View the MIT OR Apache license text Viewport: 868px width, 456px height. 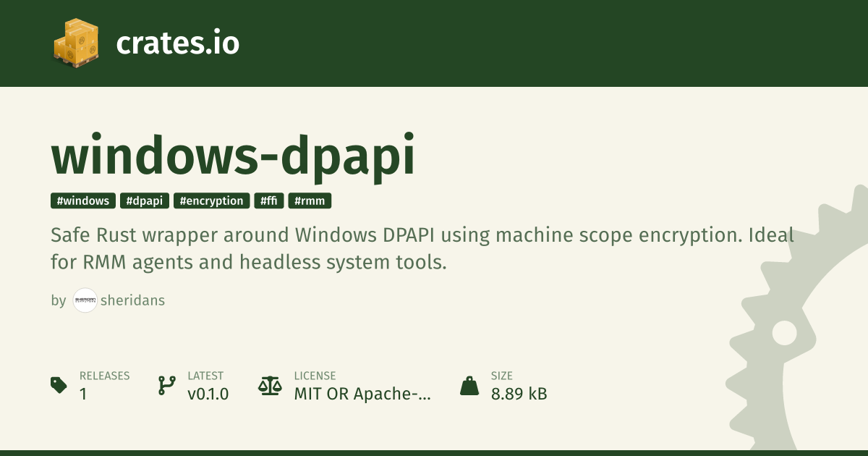click(x=362, y=394)
